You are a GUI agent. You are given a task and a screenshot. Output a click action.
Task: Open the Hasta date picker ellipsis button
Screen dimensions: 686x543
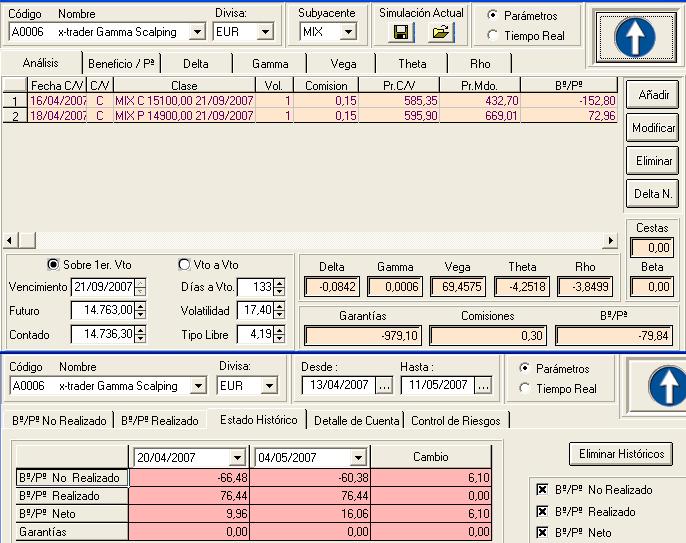(484, 385)
